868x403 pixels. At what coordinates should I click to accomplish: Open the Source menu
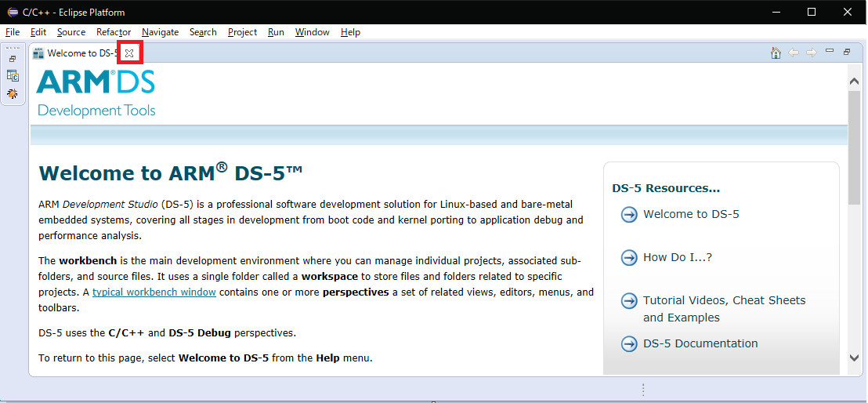click(71, 32)
